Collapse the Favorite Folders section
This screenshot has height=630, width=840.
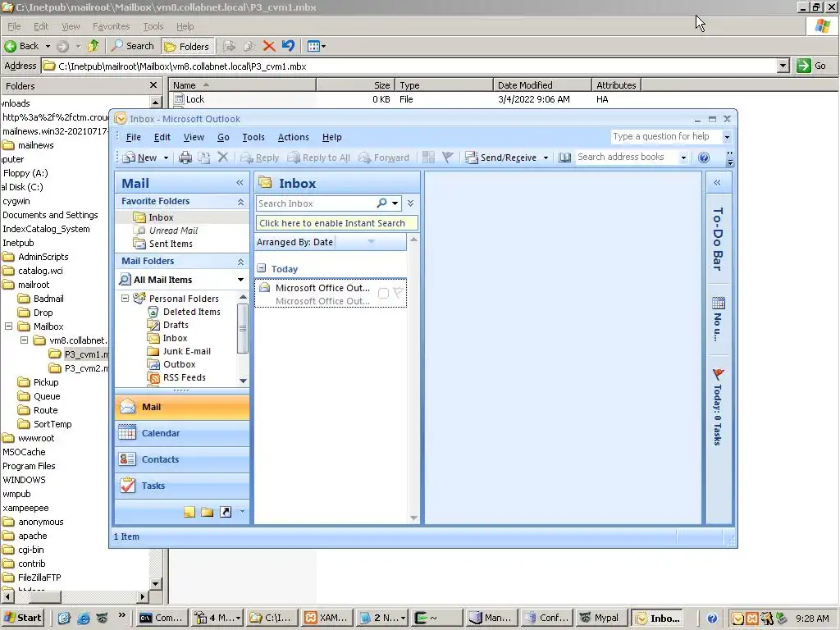[240, 202]
